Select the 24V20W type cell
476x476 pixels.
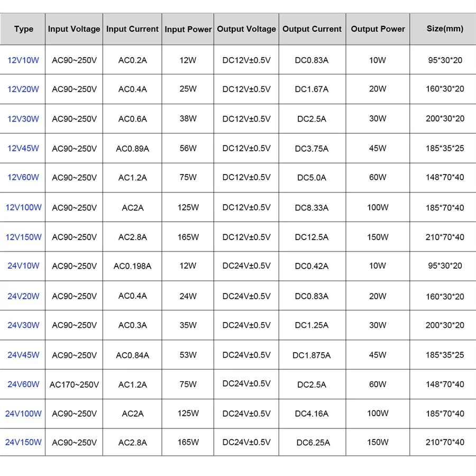click(23, 296)
